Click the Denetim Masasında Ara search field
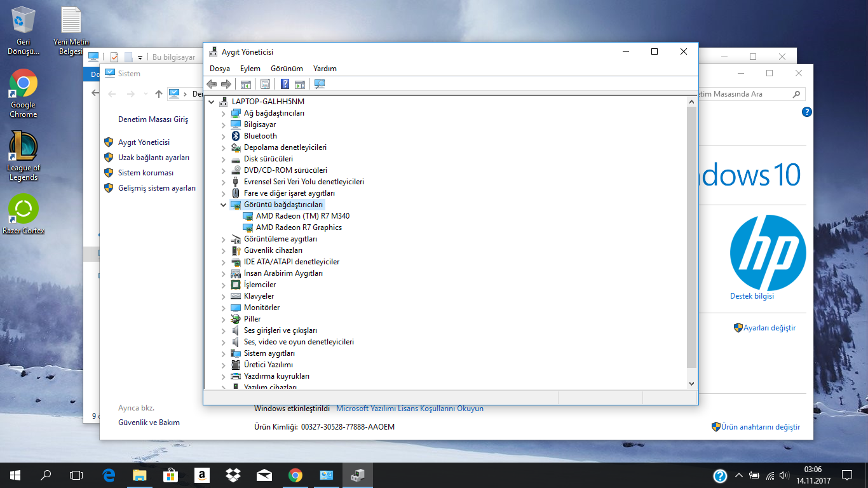The width and height of the screenshot is (868, 488). [750, 94]
